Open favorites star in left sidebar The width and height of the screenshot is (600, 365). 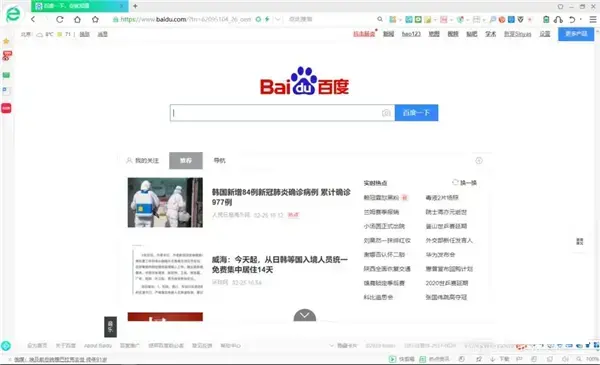point(7,41)
